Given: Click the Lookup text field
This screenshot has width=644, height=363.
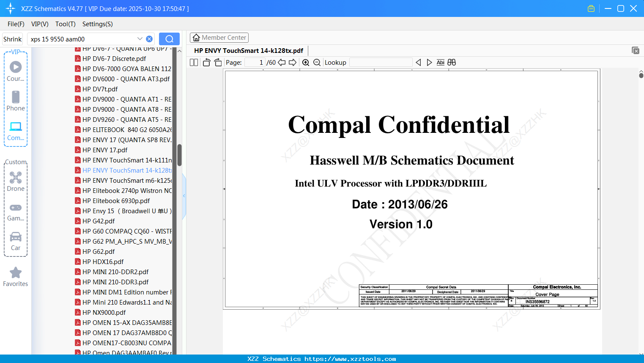Looking at the screenshot, I should tap(381, 62).
